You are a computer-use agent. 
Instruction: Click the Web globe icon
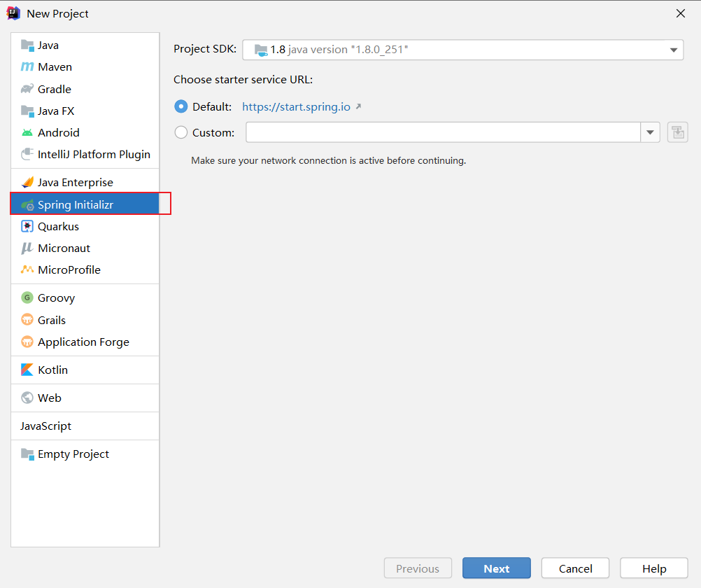[x=27, y=398]
